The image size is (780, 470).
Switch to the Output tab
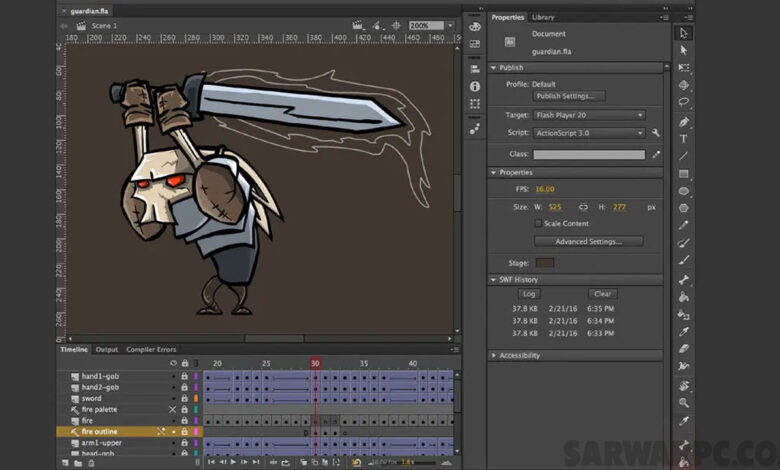point(106,350)
